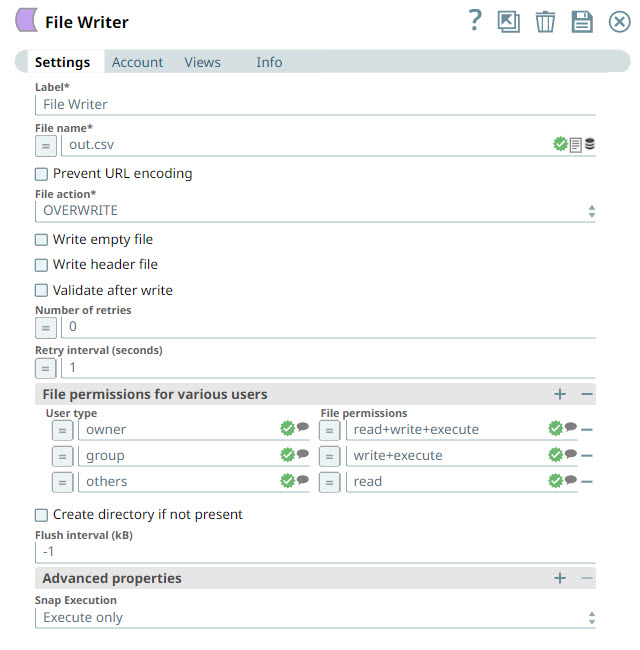Click comment bubble icon in group user type
Image resolution: width=640 pixels, height=650 pixels.
pos(302,455)
